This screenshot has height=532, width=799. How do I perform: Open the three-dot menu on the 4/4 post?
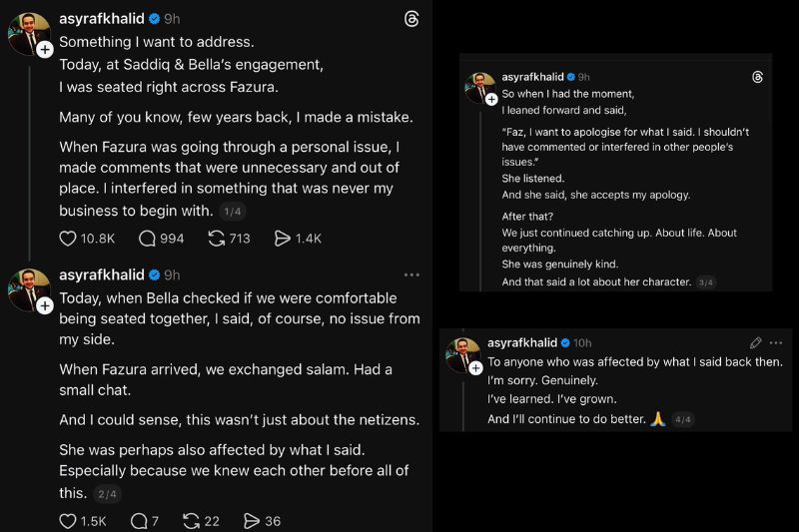(x=776, y=342)
